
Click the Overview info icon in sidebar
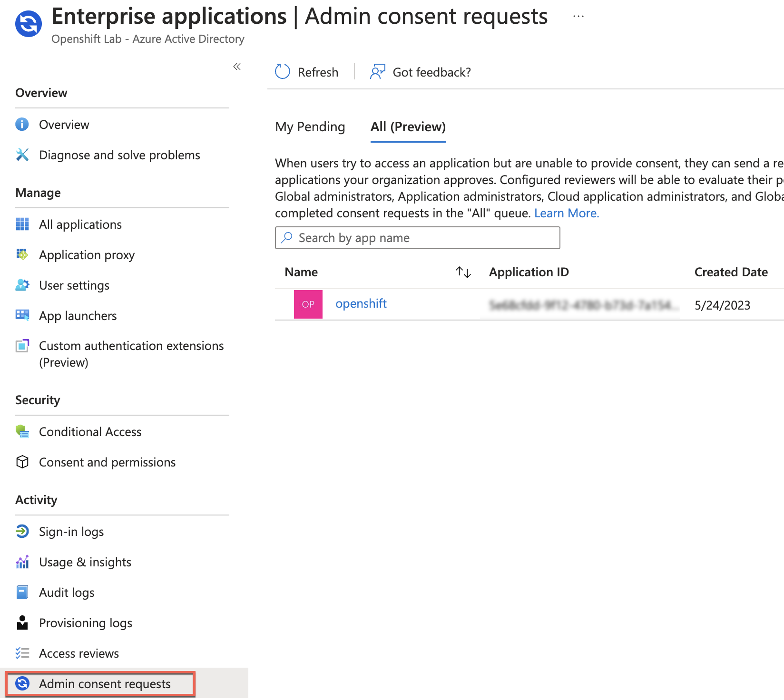[x=22, y=124]
